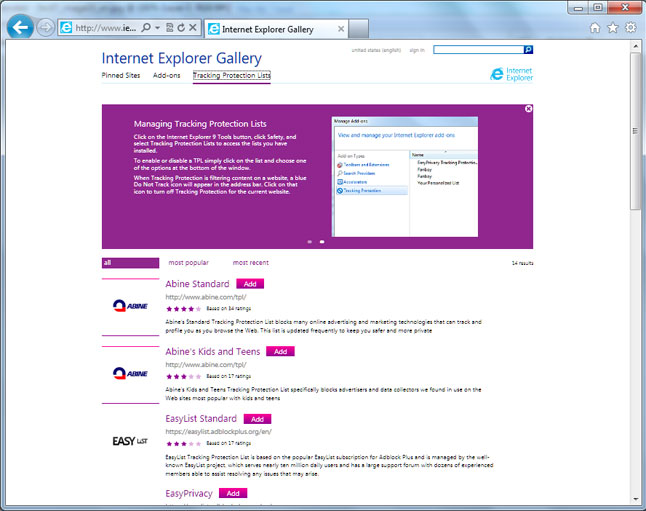Toggle the Compatibility View icon
The width and height of the screenshot is (646, 511).
pyautogui.click(x=169, y=28)
